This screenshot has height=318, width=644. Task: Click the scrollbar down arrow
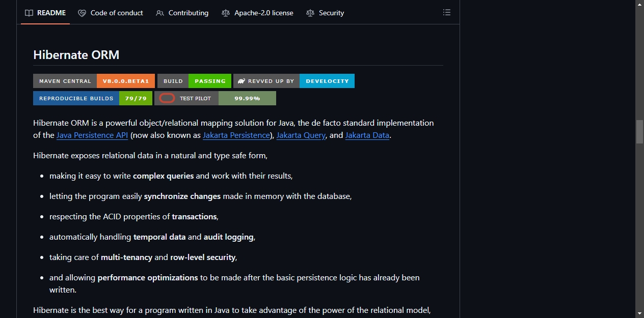point(640,313)
